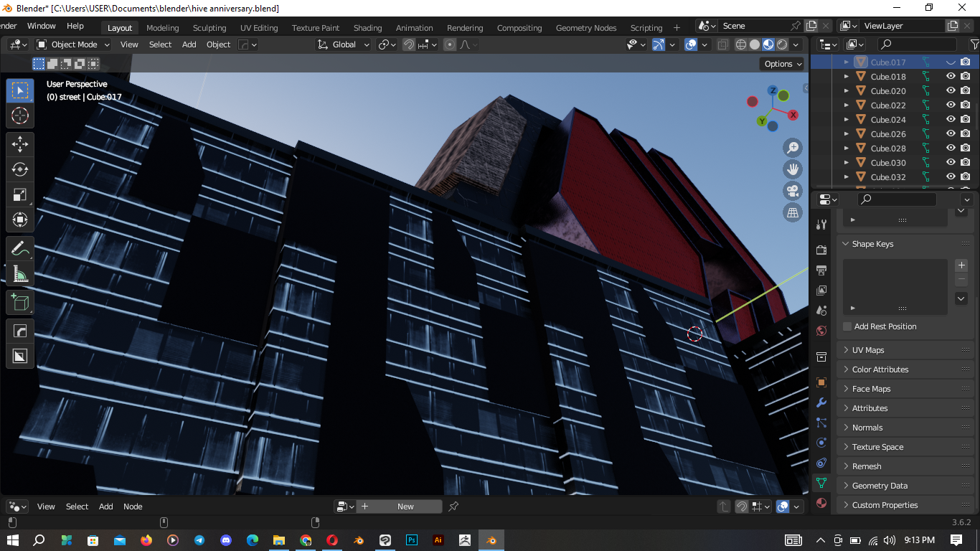Screen dimensions: 980x551
Task: Click the properties search field
Action: 897,199
